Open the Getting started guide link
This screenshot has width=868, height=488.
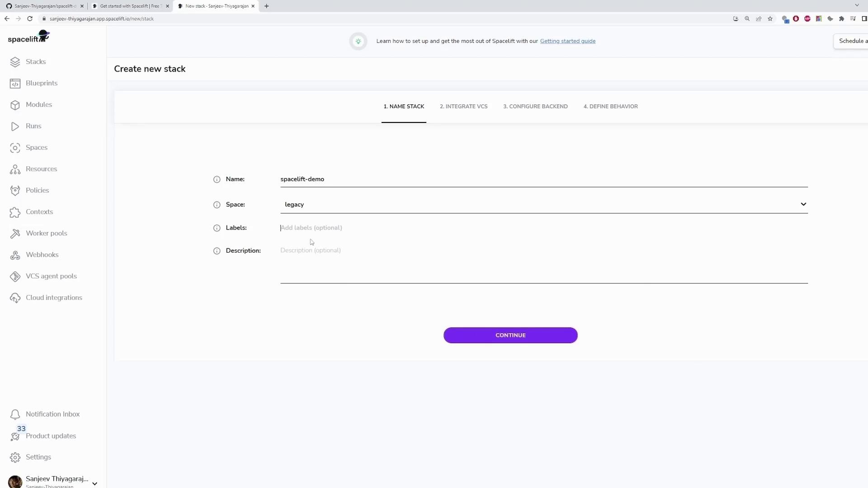pyautogui.click(x=567, y=41)
